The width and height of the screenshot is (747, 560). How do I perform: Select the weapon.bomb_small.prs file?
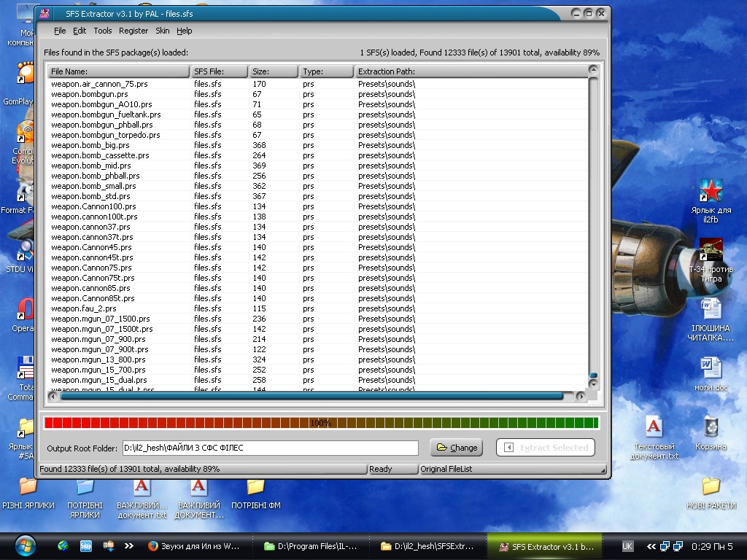click(93, 186)
